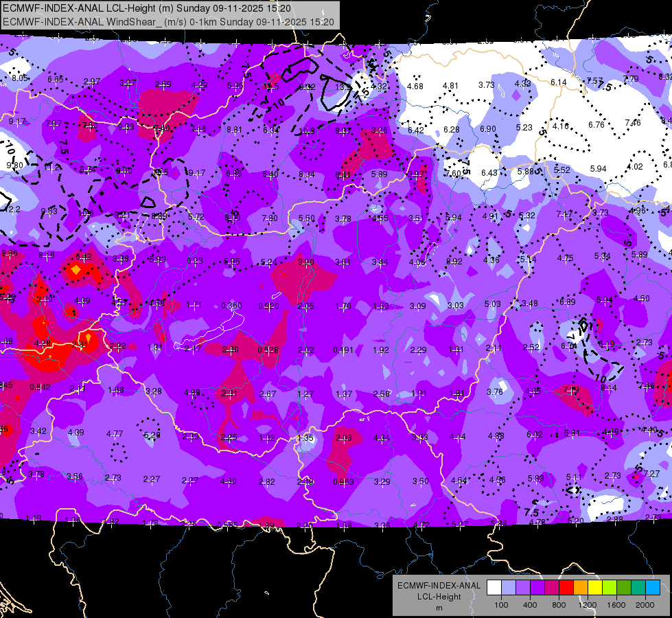The image size is (672, 618).
Task: Click the 3.09 grid value
Action: click(x=418, y=306)
